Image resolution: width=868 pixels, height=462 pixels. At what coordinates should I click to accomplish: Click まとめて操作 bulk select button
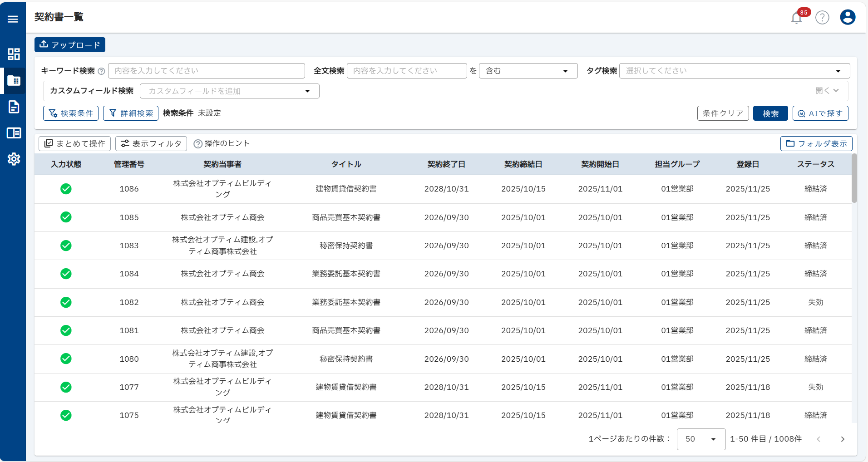tap(74, 144)
